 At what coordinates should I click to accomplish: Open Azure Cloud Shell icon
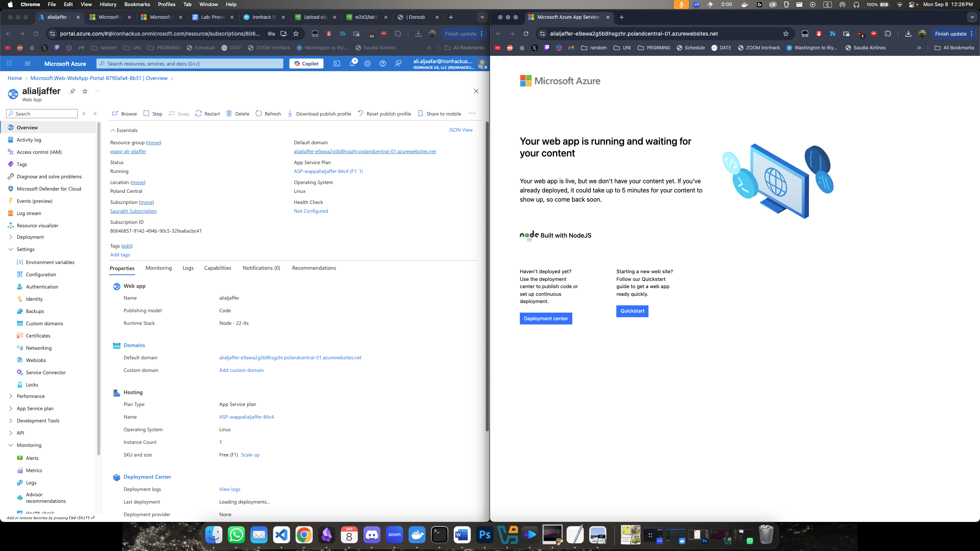tap(336, 64)
